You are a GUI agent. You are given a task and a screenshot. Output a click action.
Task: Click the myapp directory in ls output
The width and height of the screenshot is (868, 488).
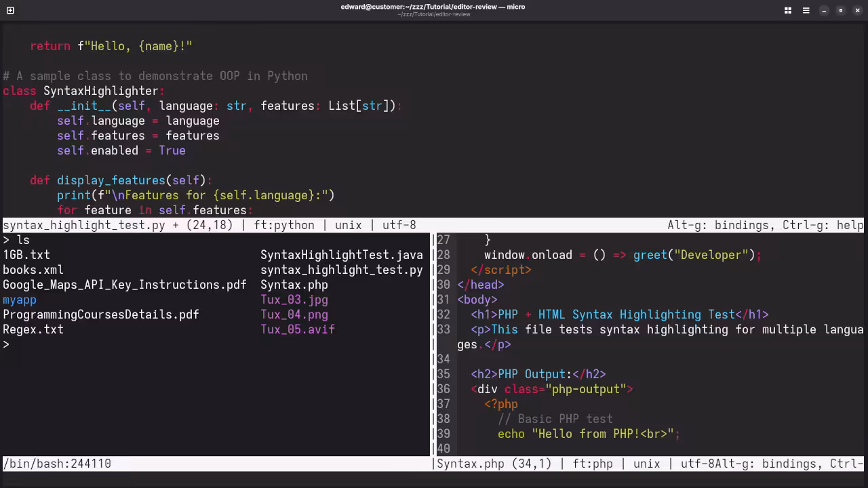pos(20,300)
